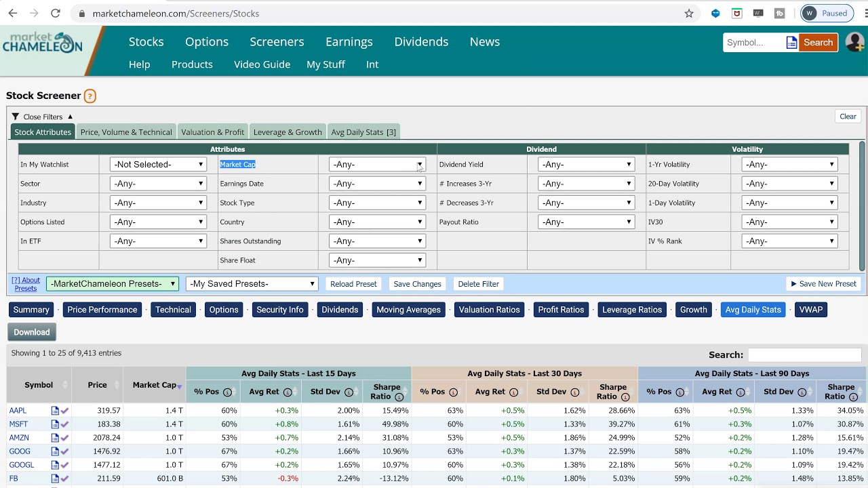Open the Payout Ratio dropdown

click(x=586, y=222)
